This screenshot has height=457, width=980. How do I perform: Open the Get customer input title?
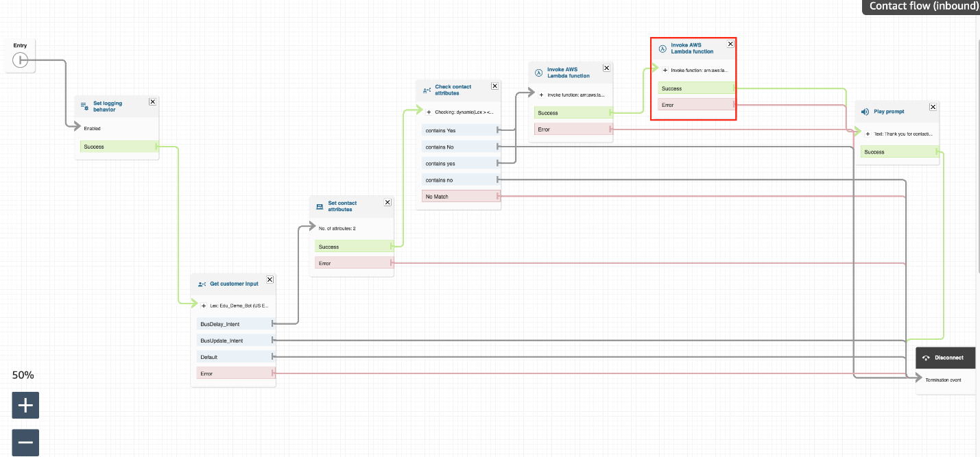(234, 284)
